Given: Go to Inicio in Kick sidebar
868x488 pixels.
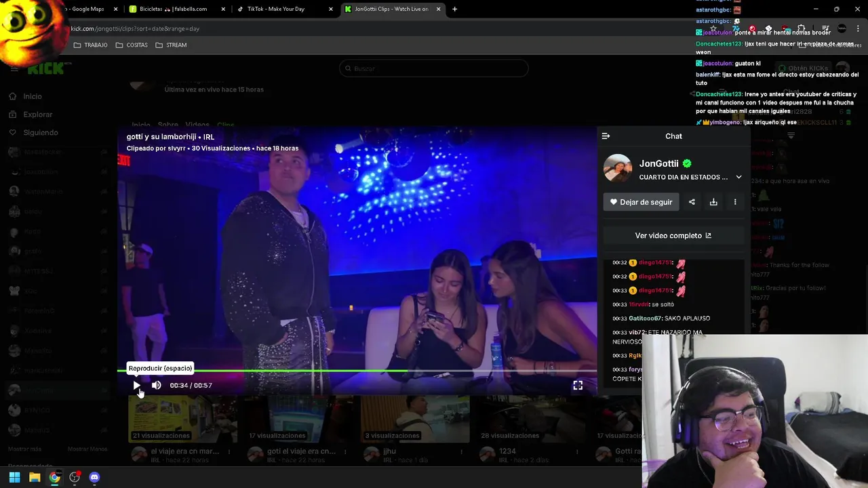Looking at the screenshot, I should [x=26, y=96].
